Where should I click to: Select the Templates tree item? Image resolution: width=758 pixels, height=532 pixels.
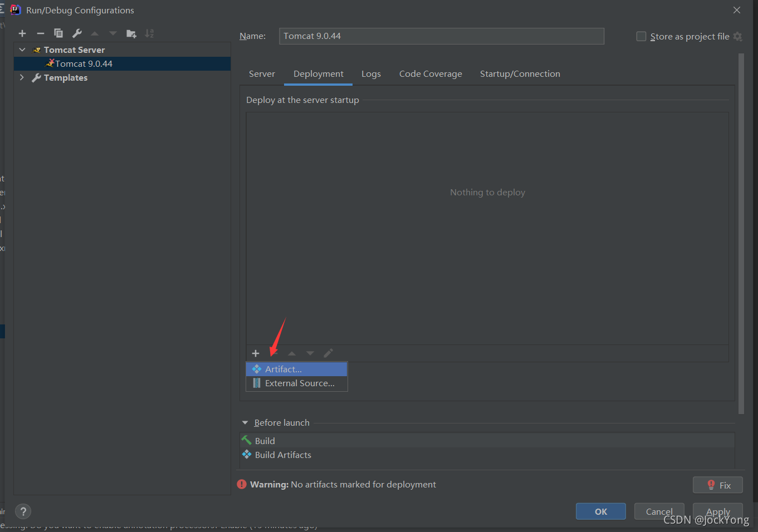coord(66,77)
